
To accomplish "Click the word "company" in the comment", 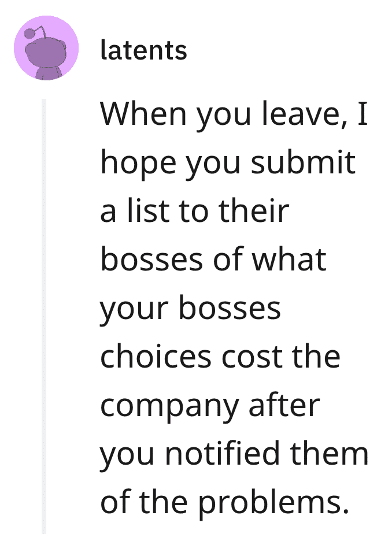I will [169, 407].
